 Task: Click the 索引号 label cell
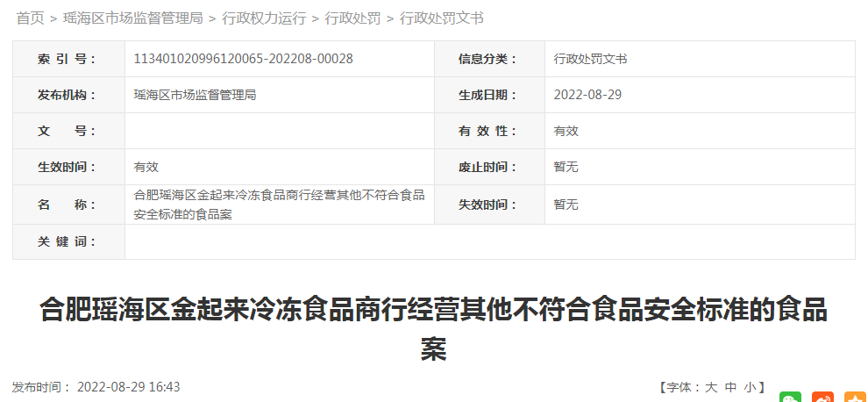[x=68, y=59]
